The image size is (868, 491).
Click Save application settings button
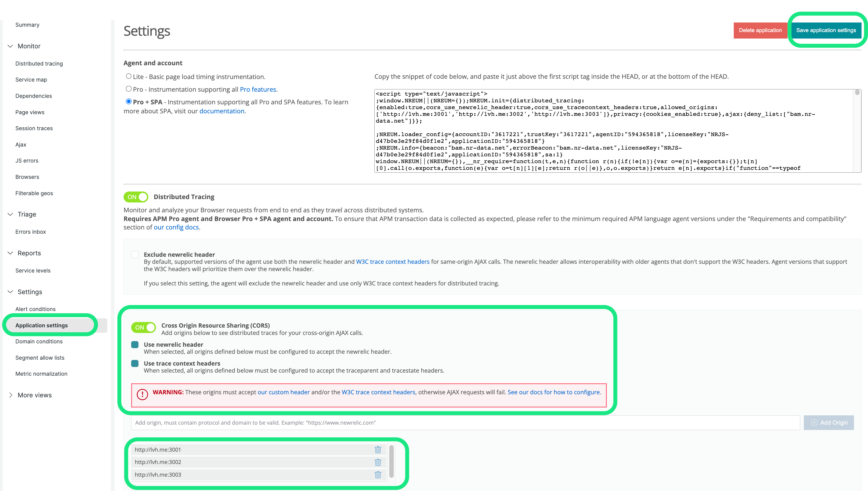point(826,30)
